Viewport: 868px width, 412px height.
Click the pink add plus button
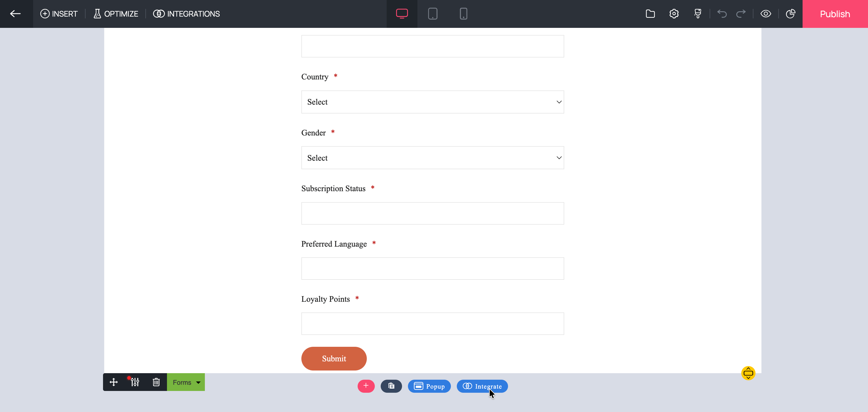[366, 386]
